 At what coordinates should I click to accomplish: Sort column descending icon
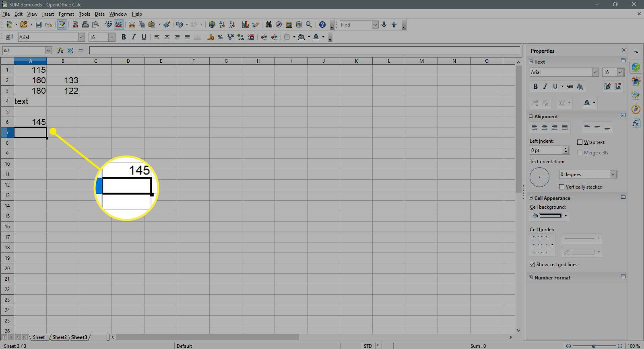[x=232, y=25]
